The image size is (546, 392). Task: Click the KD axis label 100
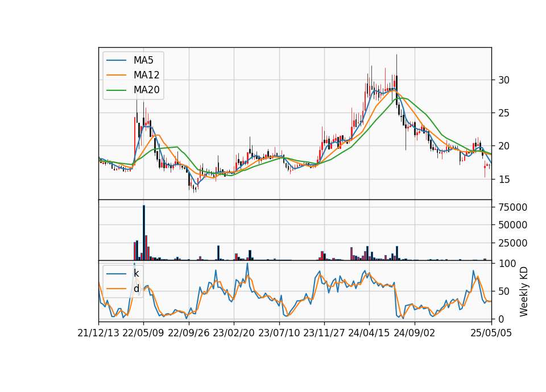(507, 264)
